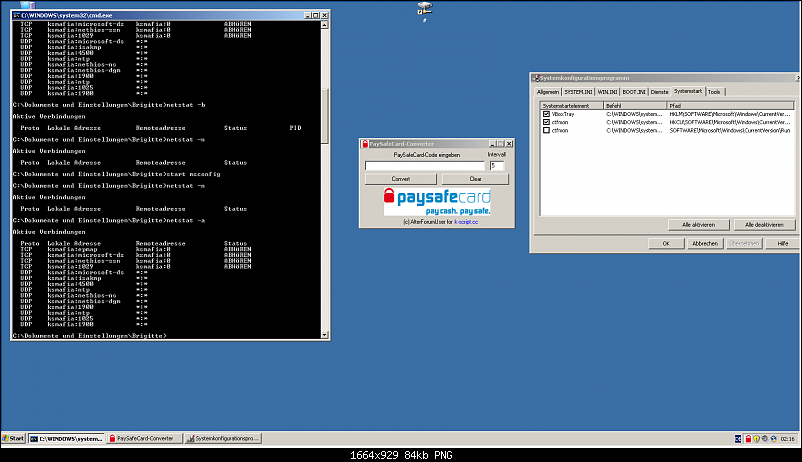Click Alle deaktivieren button

click(x=764, y=225)
